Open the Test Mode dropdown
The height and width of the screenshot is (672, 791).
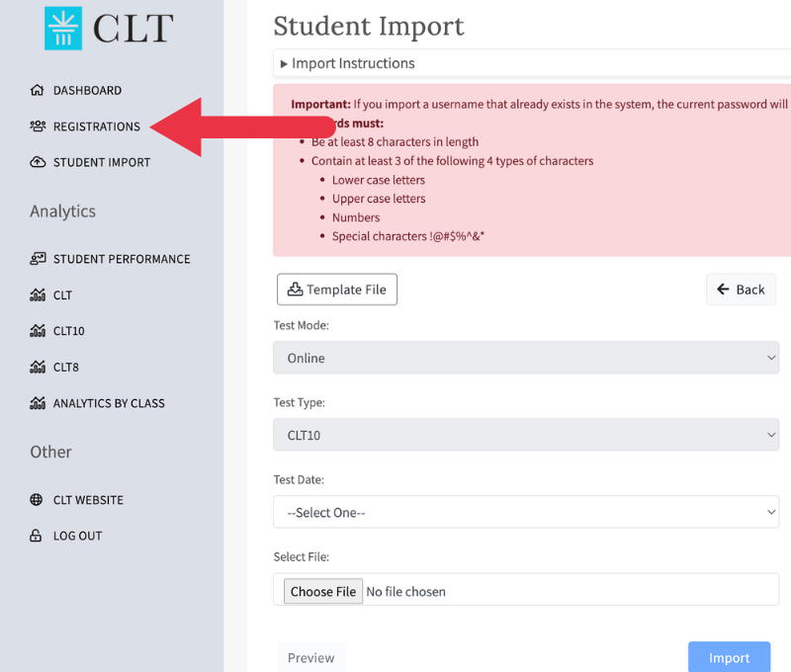(526, 358)
